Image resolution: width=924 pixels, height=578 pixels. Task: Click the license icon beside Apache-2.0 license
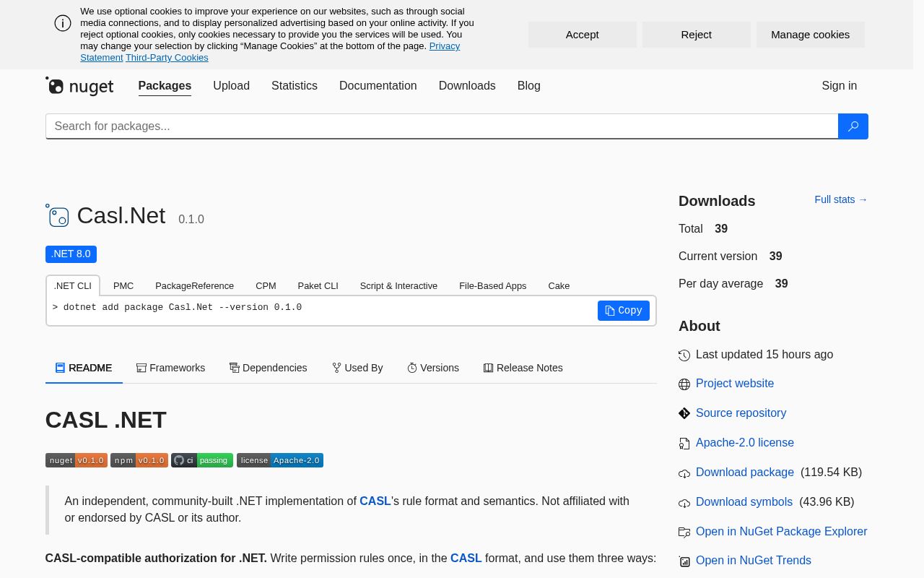click(684, 443)
